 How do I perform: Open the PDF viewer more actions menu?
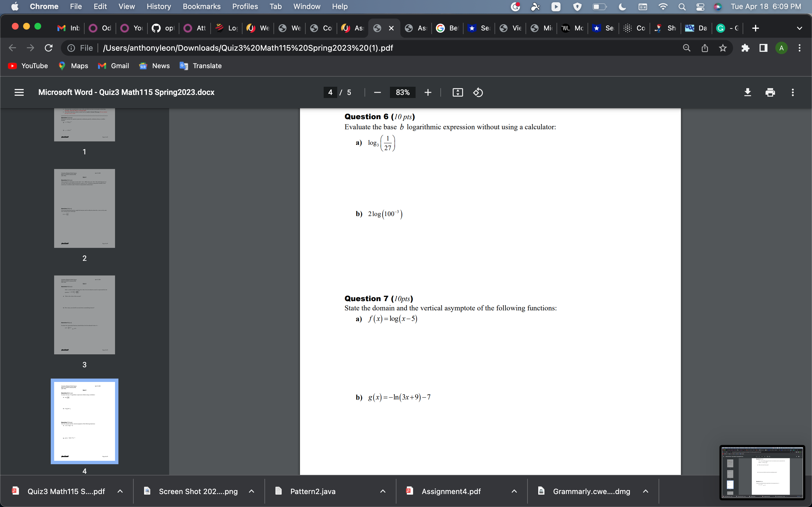click(793, 92)
